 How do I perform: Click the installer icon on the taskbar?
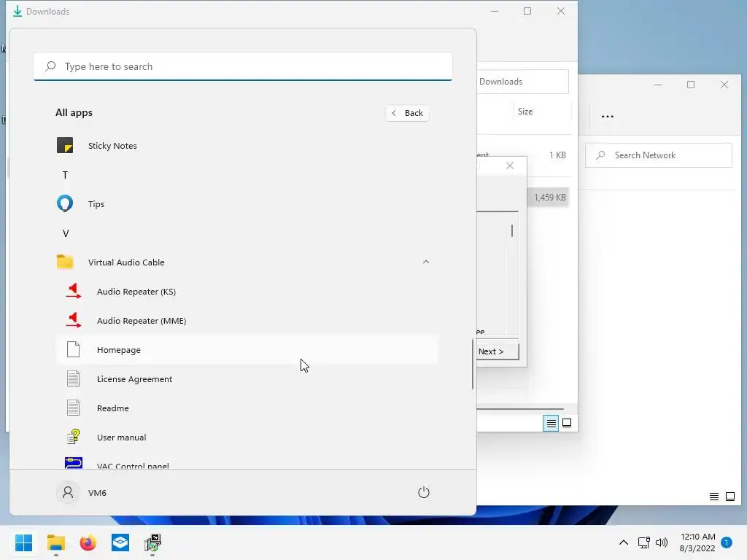(x=152, y=542)
